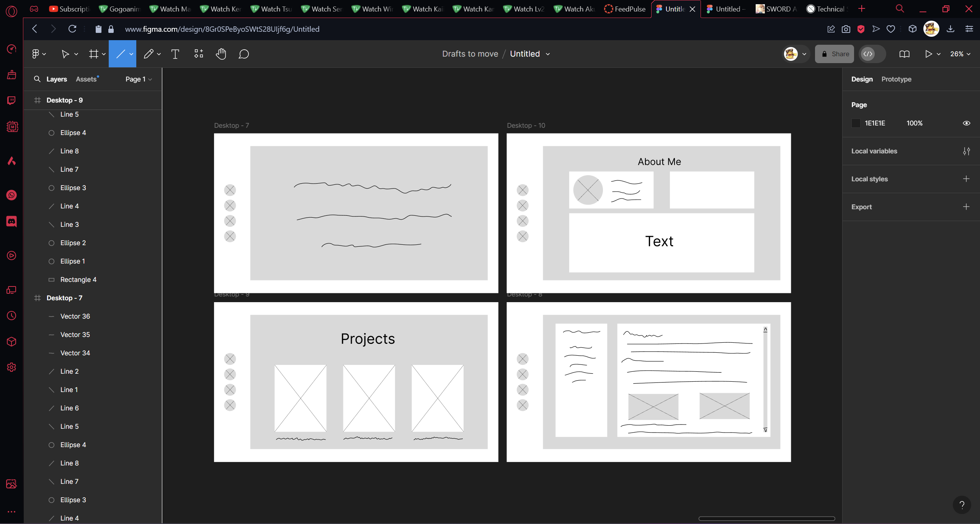The width and height of the screenshot is (980, 524).
Task: Select the Text tool in toolbar
Action: [175, 54]
